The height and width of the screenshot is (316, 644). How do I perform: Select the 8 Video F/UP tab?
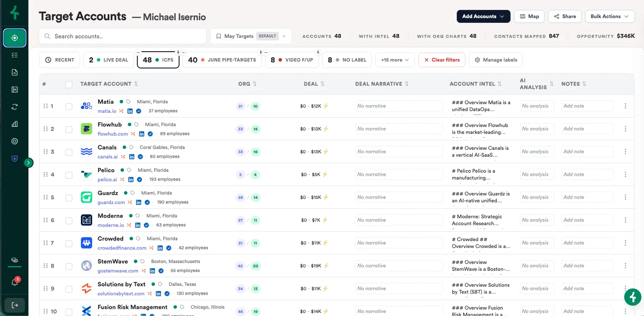tap(292, 60)
